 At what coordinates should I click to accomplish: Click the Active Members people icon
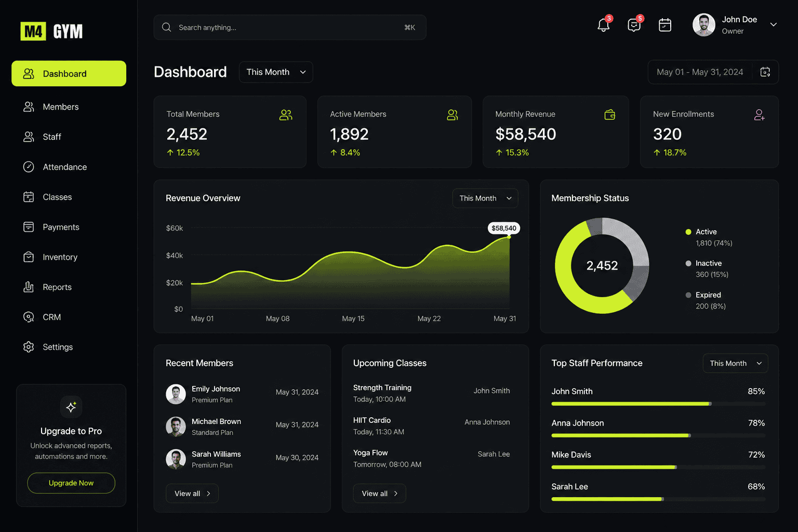[453, 115]
